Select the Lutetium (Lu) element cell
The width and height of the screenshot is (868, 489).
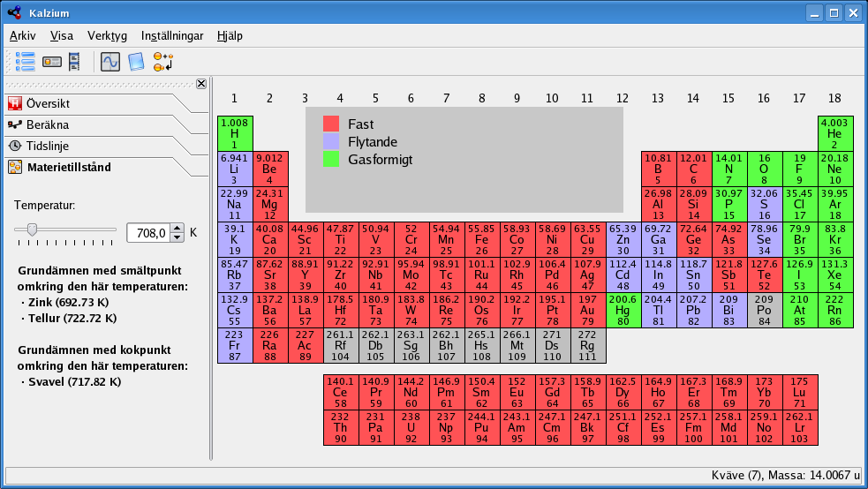(800, 392)
